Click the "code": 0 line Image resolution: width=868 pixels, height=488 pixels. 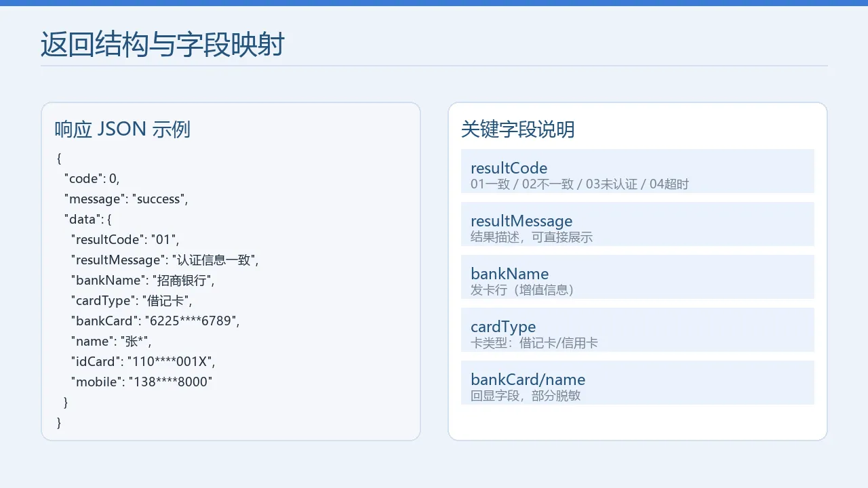(x=92, y=179)
